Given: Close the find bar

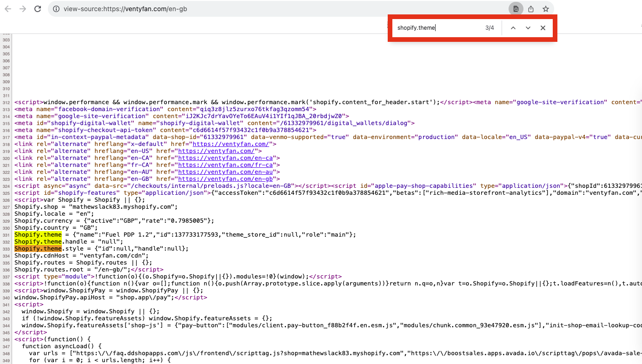Looking at the screenshot, I should (x=543, y=28).
